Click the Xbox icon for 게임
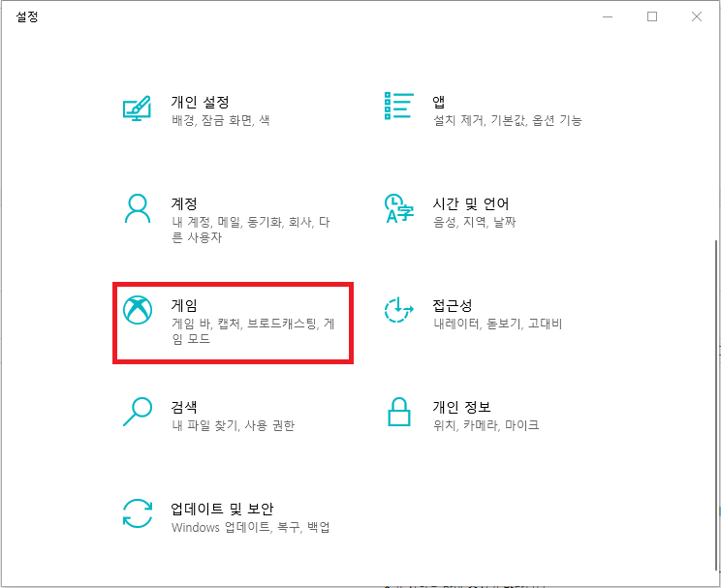721x588 pixels. pos(138,310)
